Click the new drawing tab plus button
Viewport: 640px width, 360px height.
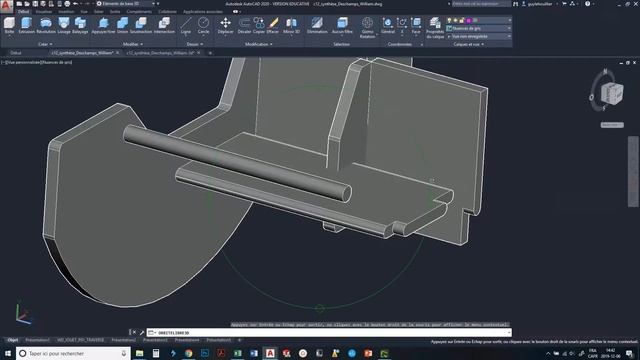(210, 53)
